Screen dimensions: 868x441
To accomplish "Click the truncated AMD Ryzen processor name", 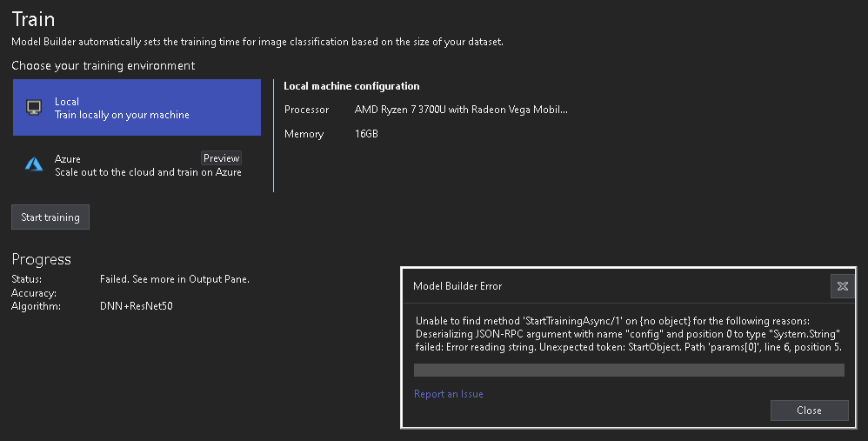I will pos(461,110).
